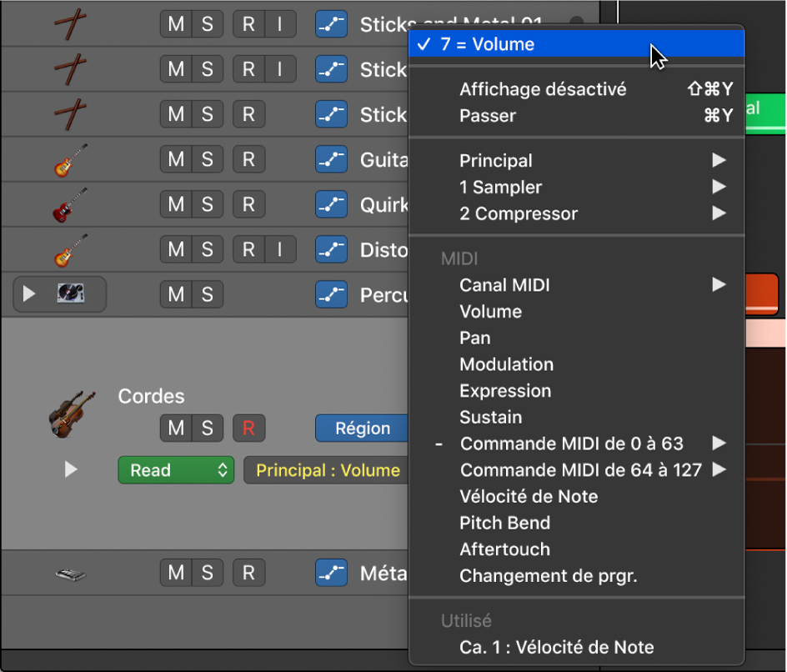Click the turntable icon on Percu track
The height and width of the screenshot is (672, 787).
point(71,293)
